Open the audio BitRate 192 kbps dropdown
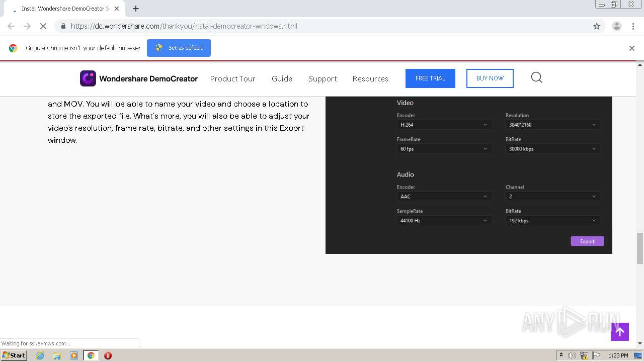 [x=553, y=221]
